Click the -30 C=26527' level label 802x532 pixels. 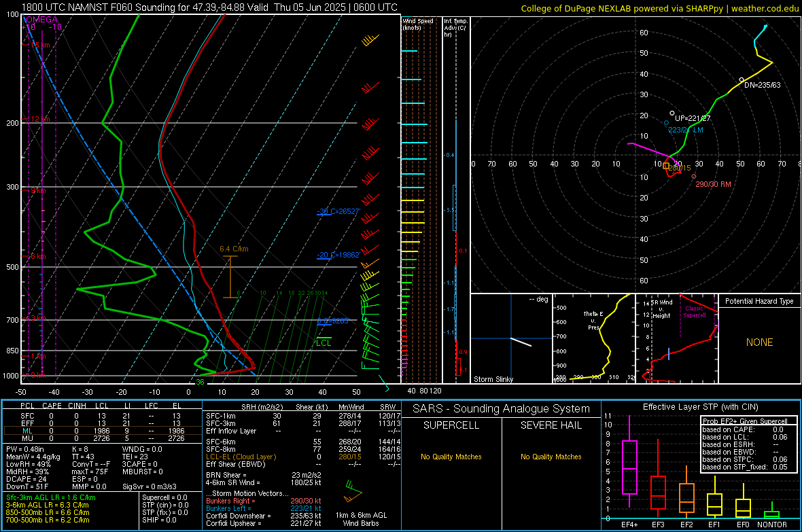click(x=338, y=211)
